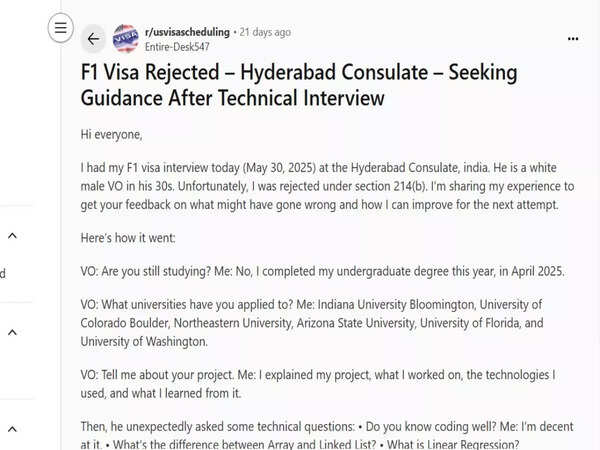Click paragraph mentioning section 214(b) rejection
The image size is (600, 450).
pos(327,186)
